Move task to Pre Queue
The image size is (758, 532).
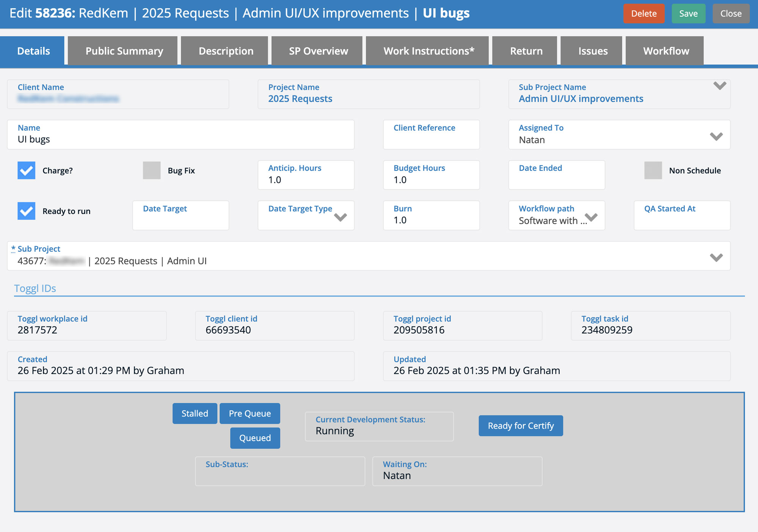[249, 413]
